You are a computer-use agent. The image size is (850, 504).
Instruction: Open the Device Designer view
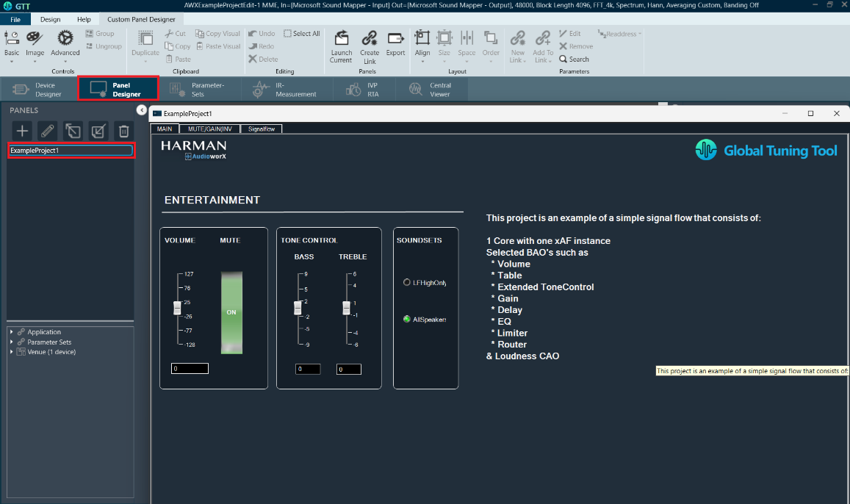coord(38,90)
